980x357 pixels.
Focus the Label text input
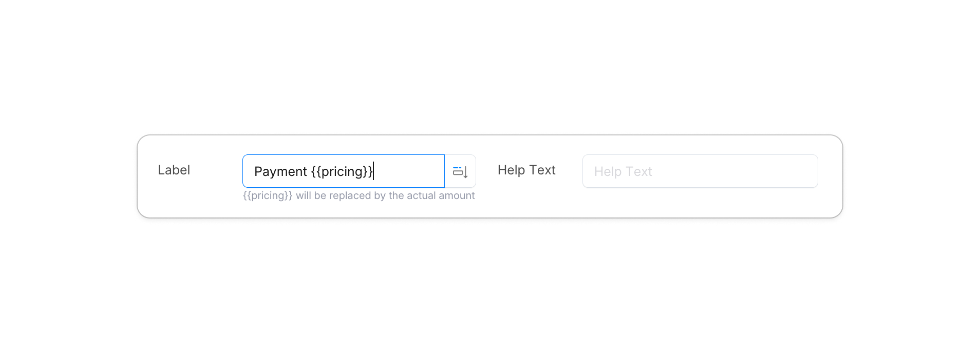[x=343, y=171]
